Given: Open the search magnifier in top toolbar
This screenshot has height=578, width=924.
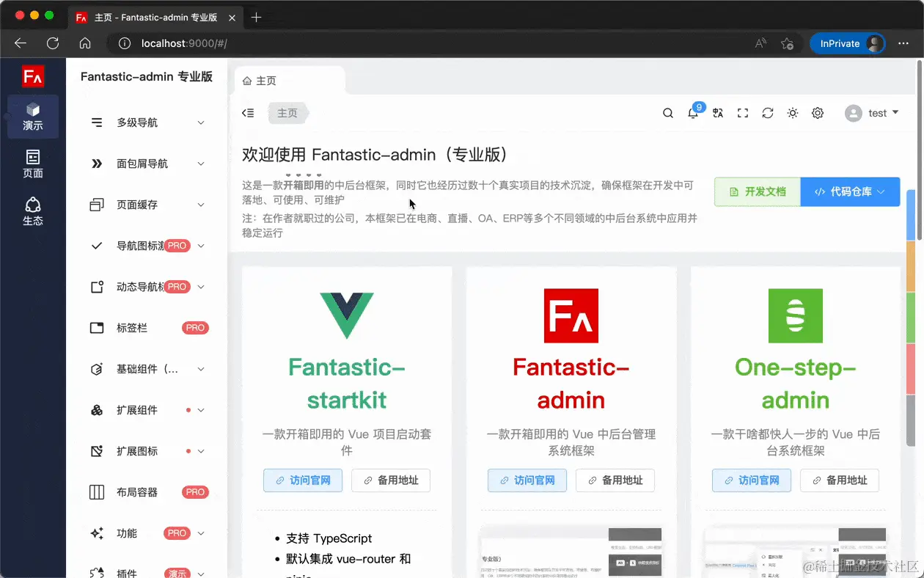Looking at the screenshot, I should click(668, 113).
